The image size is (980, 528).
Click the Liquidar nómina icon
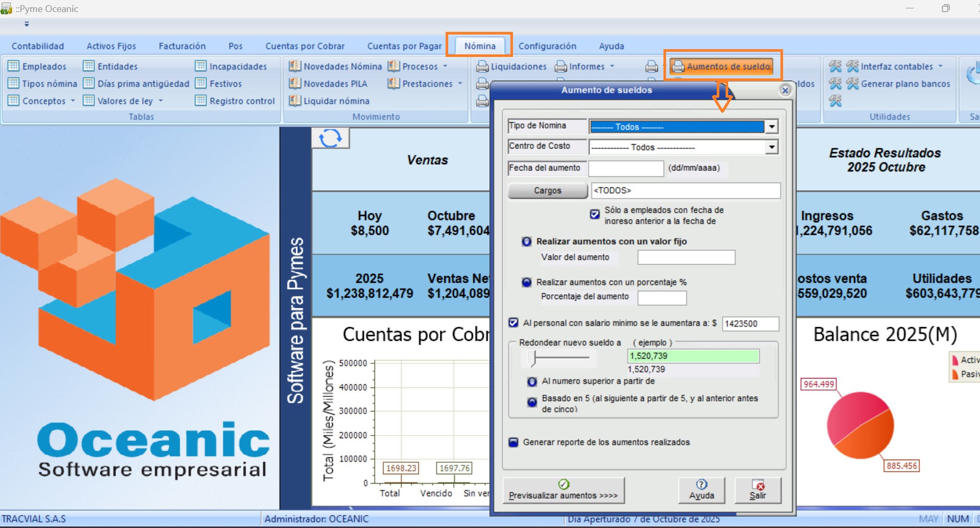[x=295, y=101]
